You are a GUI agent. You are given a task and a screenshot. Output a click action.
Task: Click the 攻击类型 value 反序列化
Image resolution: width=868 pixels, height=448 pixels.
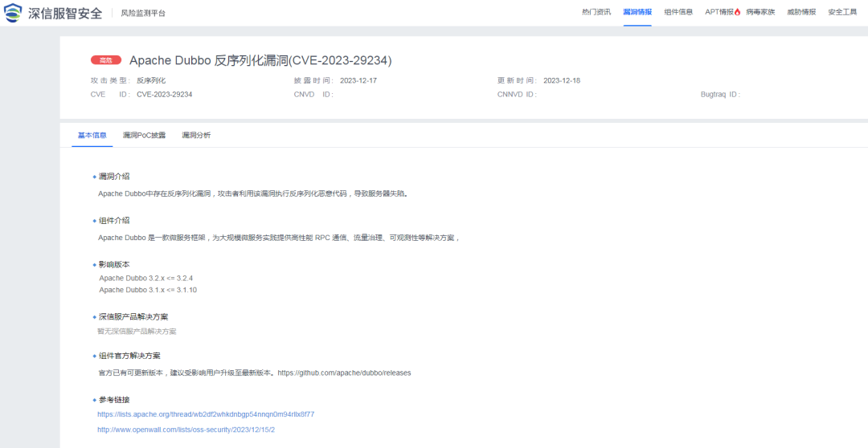(151, 81)
